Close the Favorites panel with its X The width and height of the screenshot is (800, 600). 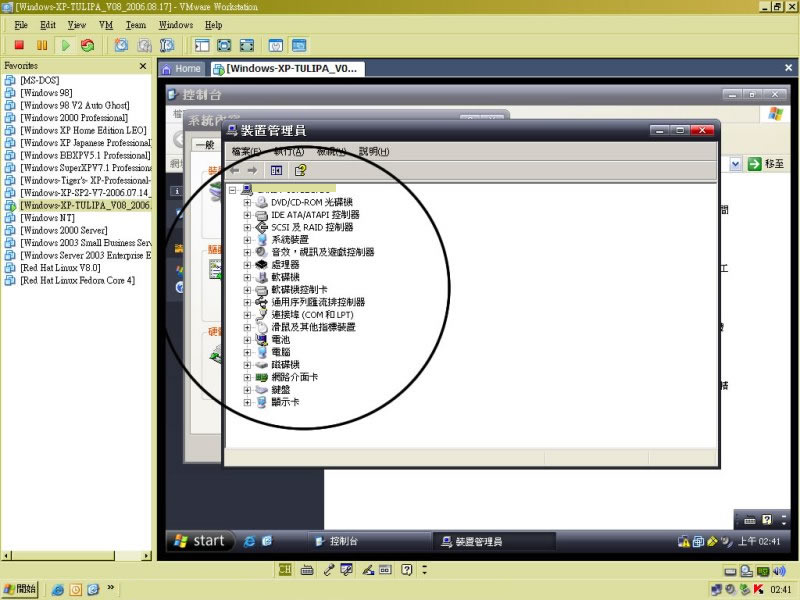(x=143, y=66)
